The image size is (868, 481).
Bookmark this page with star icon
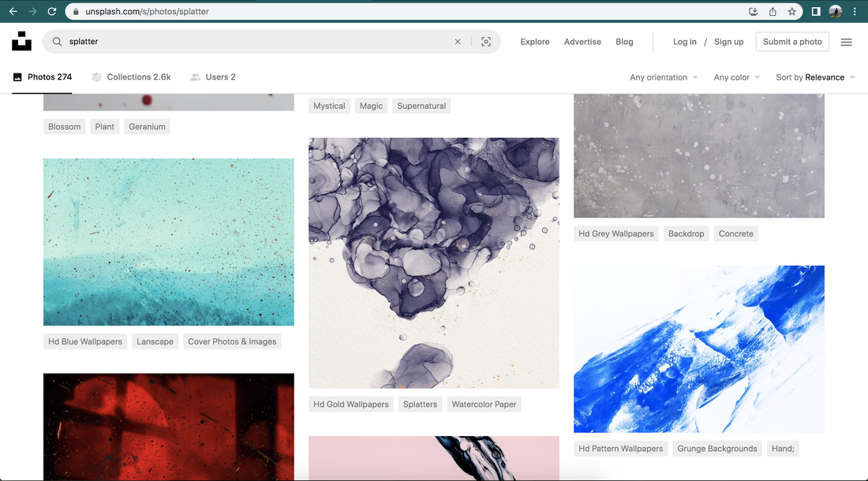click(x=792, y=12)
